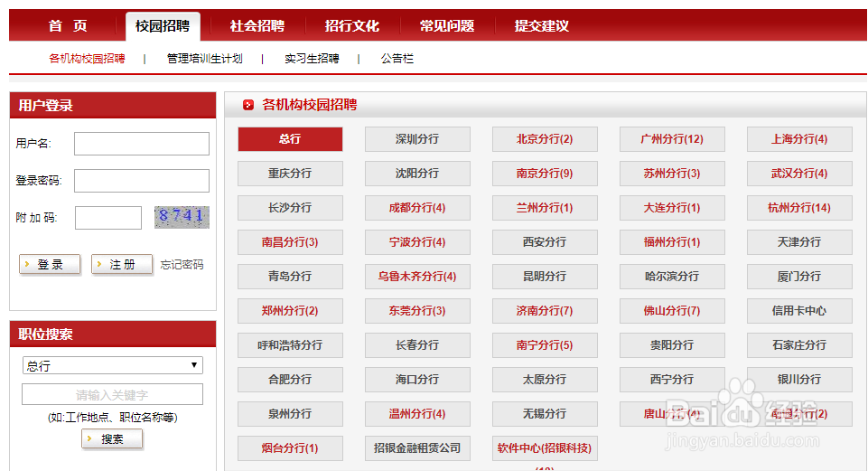This screenshot has height=471, width=868.
Task: Select 长沙分行 institution button
Action: pyautogui.click(x=290, y=208)
